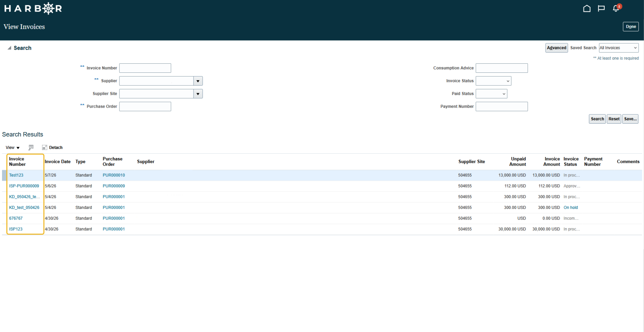Open the Invoice Status dropdown
The image size is (644, 332).
[x=493, y=81]
